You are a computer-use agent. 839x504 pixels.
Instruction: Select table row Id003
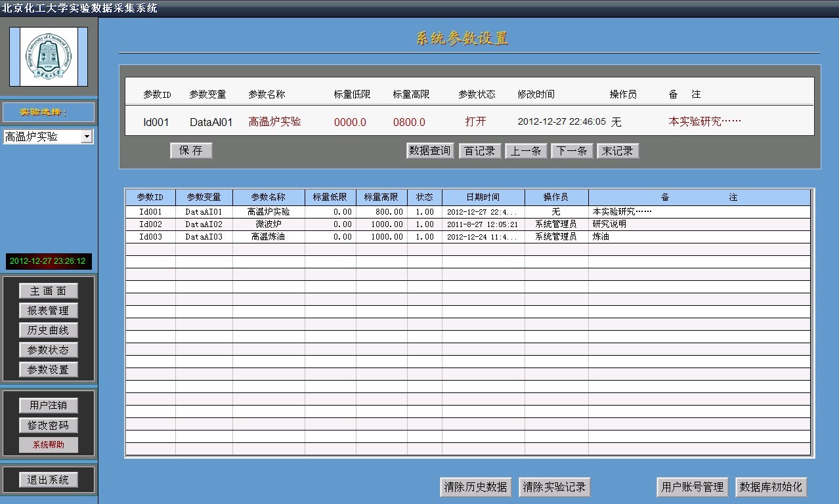pyautogui.click(x=468, y=237)
